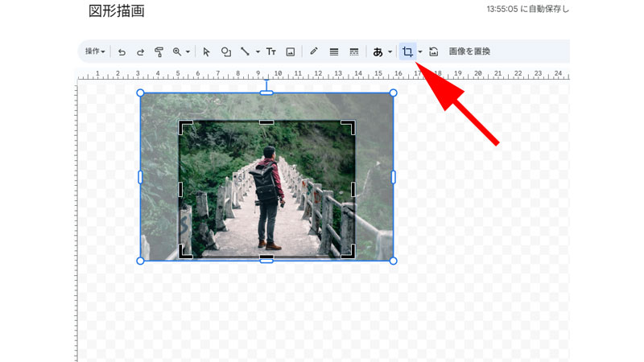Screen dimensions: 644x362
Task: Open the border weight options
Action: point(333,51)
